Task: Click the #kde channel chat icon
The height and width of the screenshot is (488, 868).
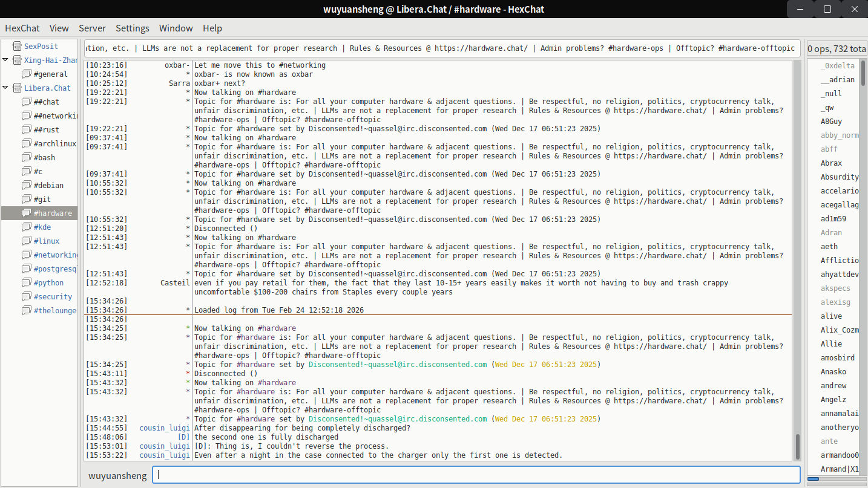Action: coord(27,227)
